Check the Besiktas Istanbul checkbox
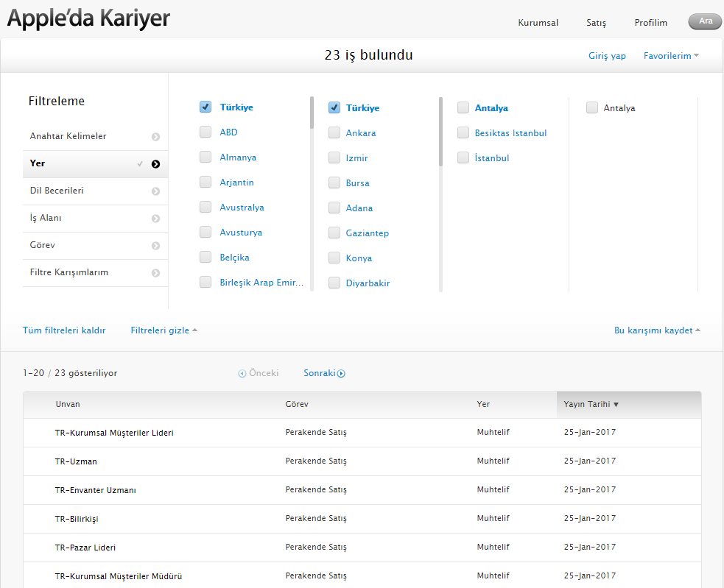Viewport: 724px width, 588px height. [463, 132]
